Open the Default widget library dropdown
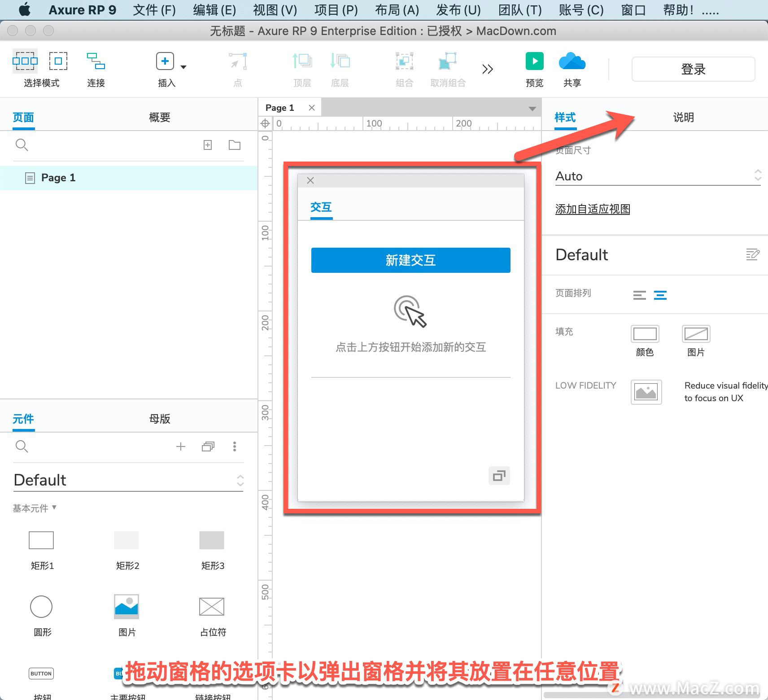 point(128,480)
